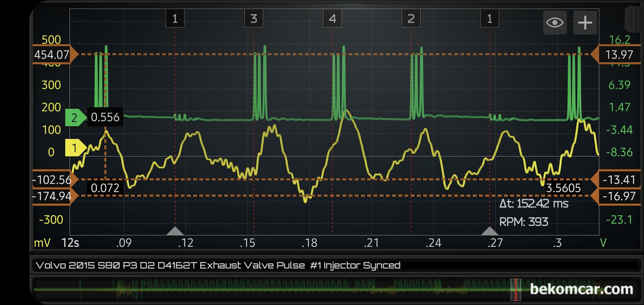Click the cylinder 3 marker box
The image size is (644, 305).
coord(253,19)
